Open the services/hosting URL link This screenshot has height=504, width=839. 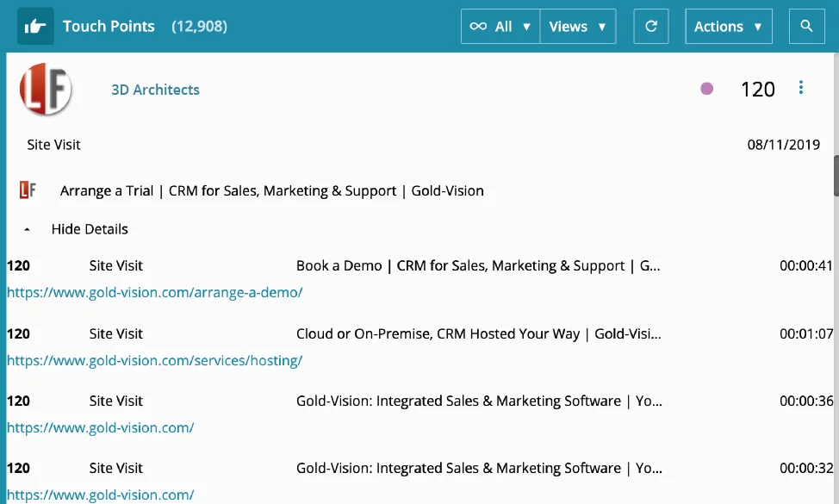click(155, 361)
